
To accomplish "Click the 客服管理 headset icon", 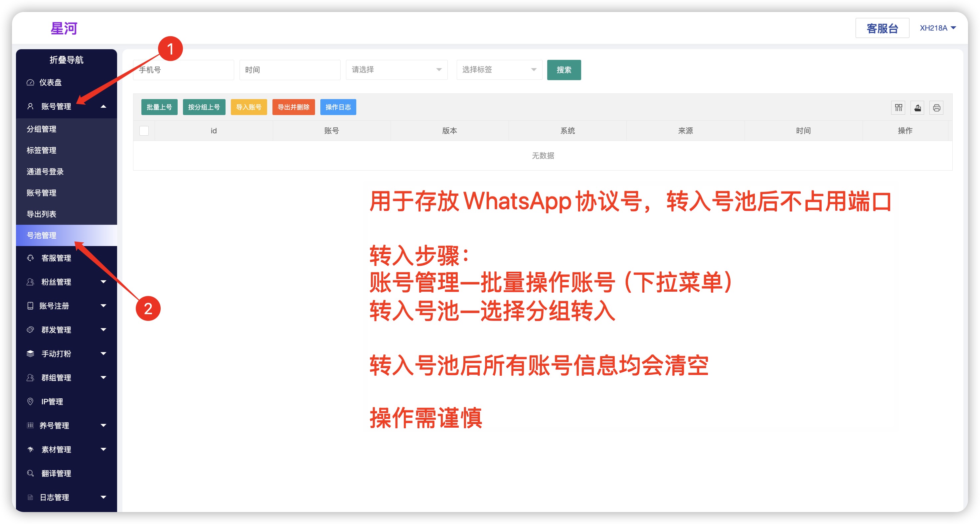I will [x=30, y=258].
